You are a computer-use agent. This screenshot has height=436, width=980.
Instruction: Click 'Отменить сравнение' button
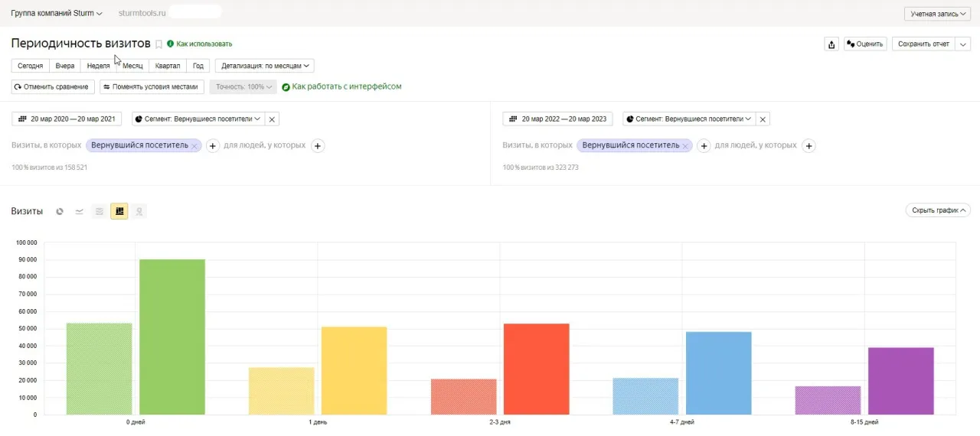(x=53, y=87)
